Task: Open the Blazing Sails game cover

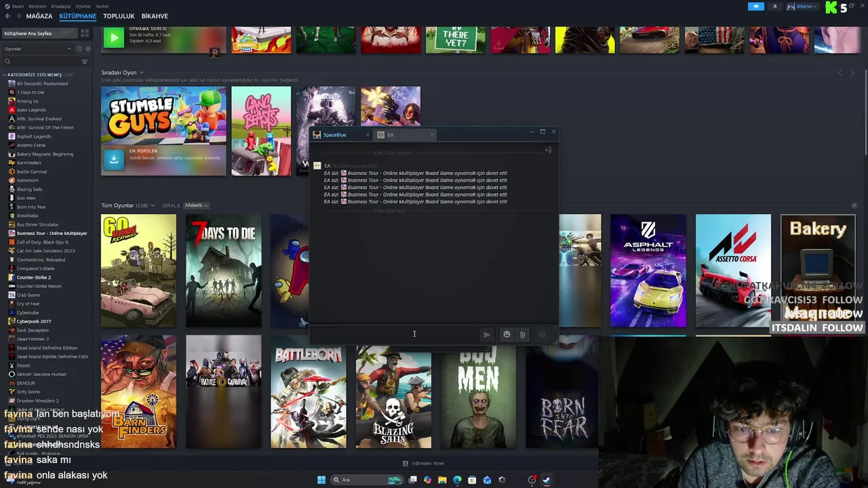Action: pyautogui.click(x=393, y=397)
